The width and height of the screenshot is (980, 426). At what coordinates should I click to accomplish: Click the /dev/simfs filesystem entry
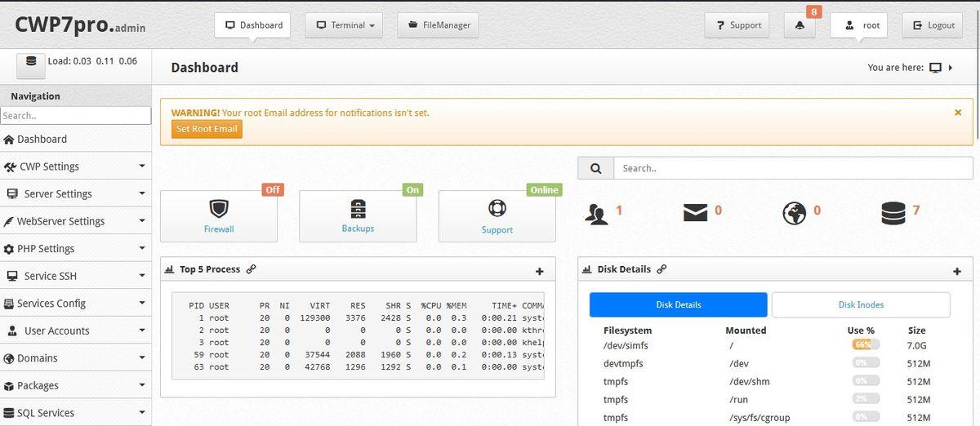(x=626, y=345)
